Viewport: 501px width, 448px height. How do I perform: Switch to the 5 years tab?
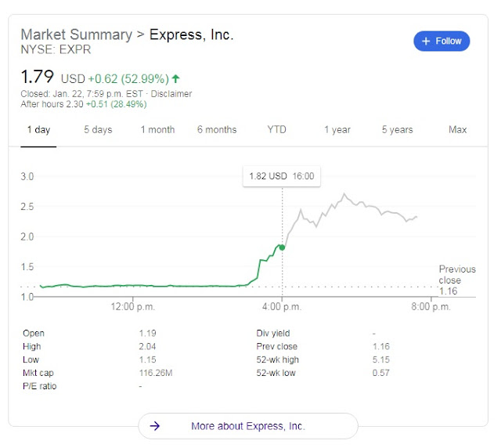coord(398,130)
